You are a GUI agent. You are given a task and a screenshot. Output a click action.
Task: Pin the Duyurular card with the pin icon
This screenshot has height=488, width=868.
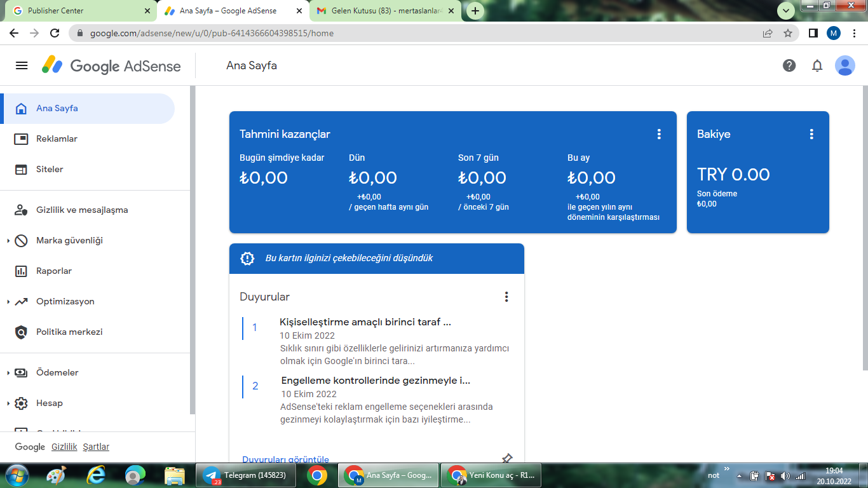click(506, 457)
